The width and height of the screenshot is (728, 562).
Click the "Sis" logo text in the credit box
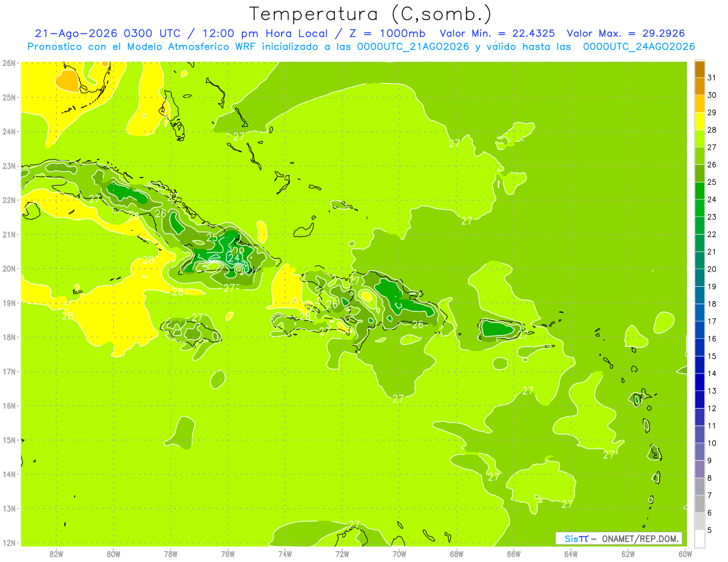[x=570, y=538]
